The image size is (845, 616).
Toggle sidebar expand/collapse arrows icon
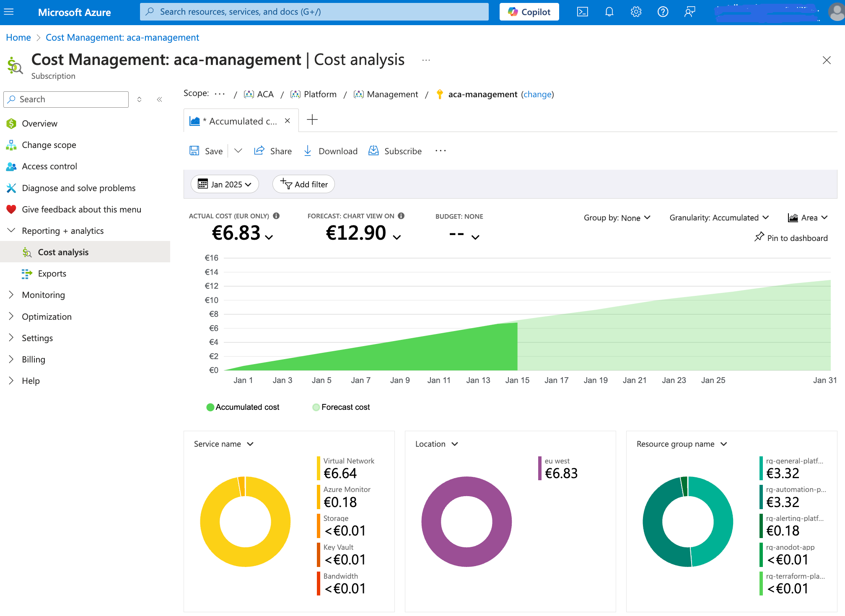pos(139,99)
